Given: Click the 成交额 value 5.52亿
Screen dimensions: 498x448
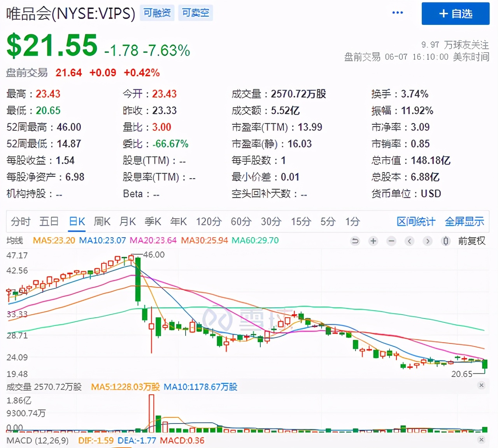Looking at the screenshot, I should tap(285, 110).
